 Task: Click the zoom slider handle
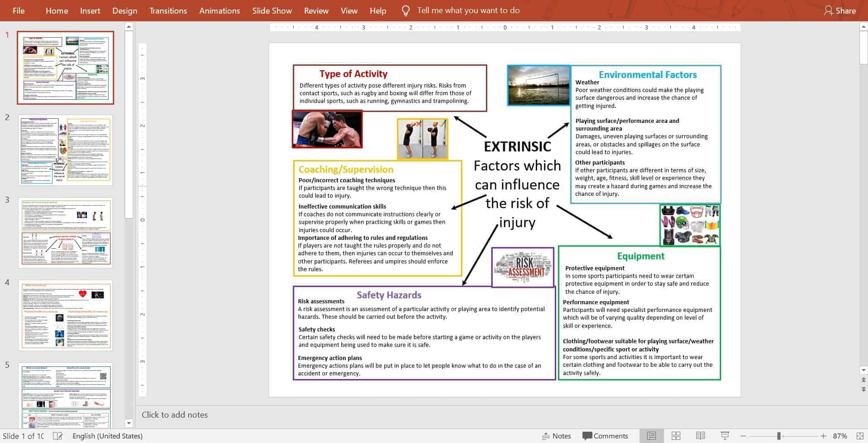tap(779, 436)
